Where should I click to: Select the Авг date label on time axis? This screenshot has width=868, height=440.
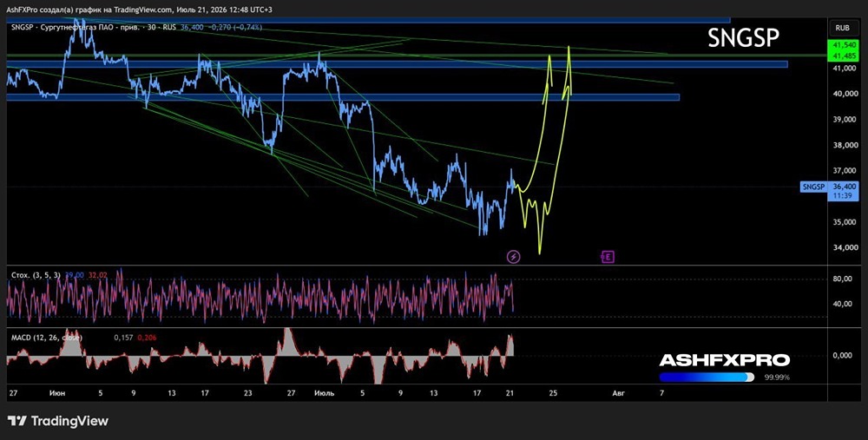(x=618, y=393)
